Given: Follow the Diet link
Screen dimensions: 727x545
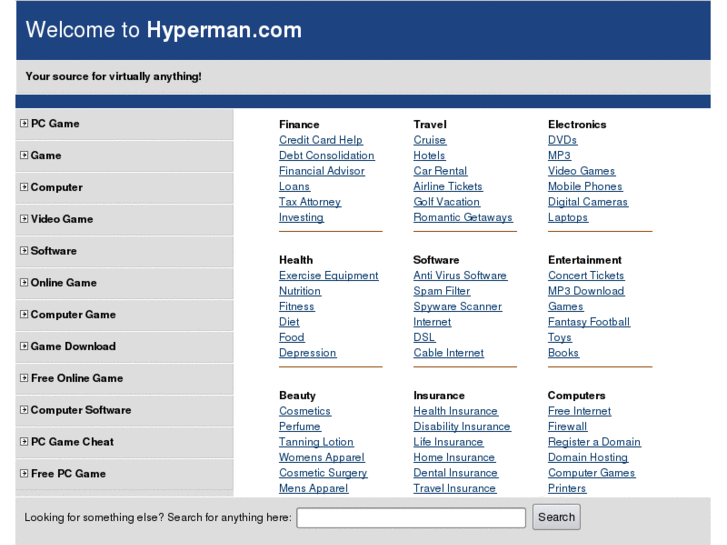Looking at the screenshot, I should (289, 322).
